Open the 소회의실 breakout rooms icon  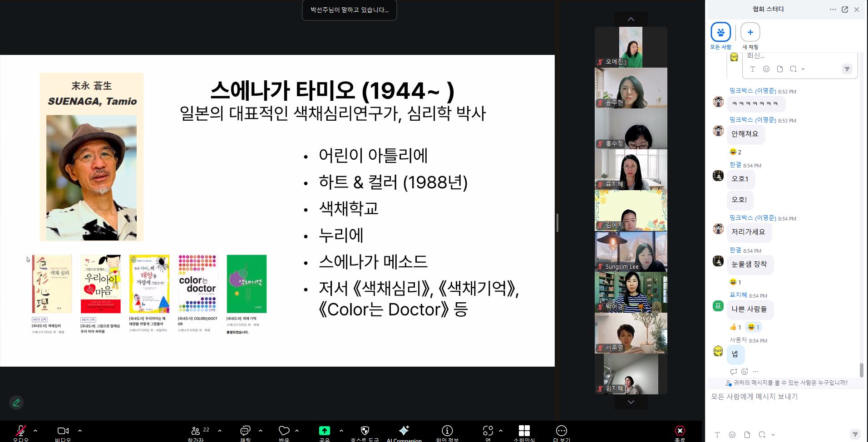(x=524, y=431)
